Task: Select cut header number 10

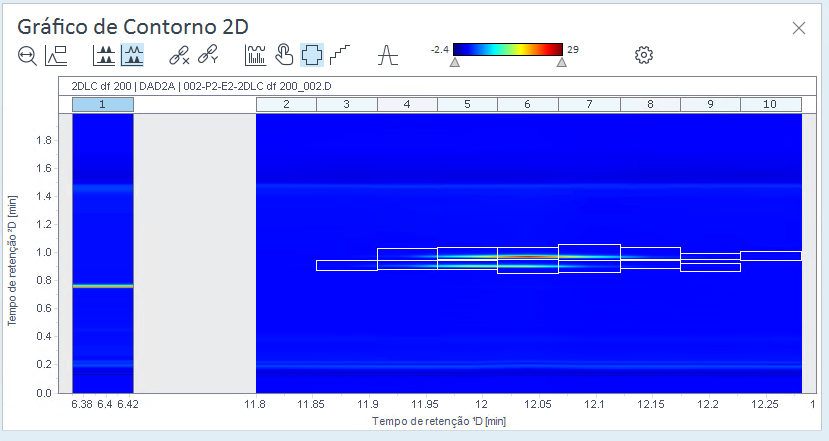Action: [770, 105]
